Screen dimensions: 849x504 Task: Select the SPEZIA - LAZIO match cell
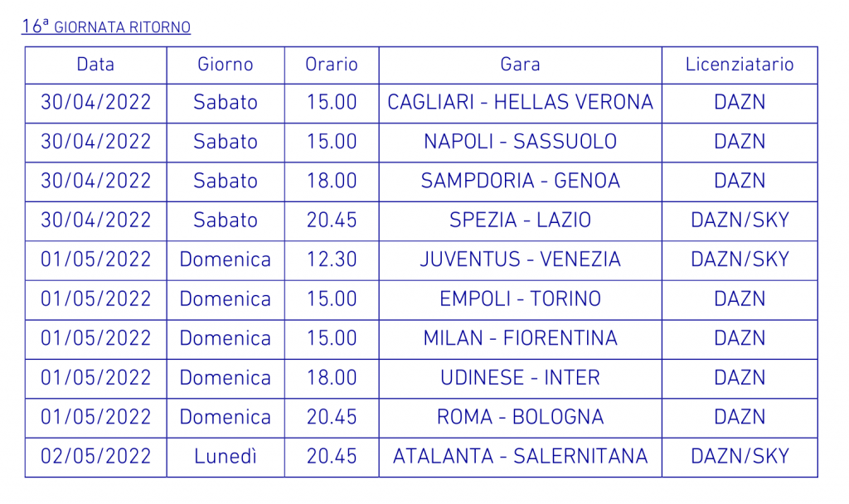coord(521,221)
